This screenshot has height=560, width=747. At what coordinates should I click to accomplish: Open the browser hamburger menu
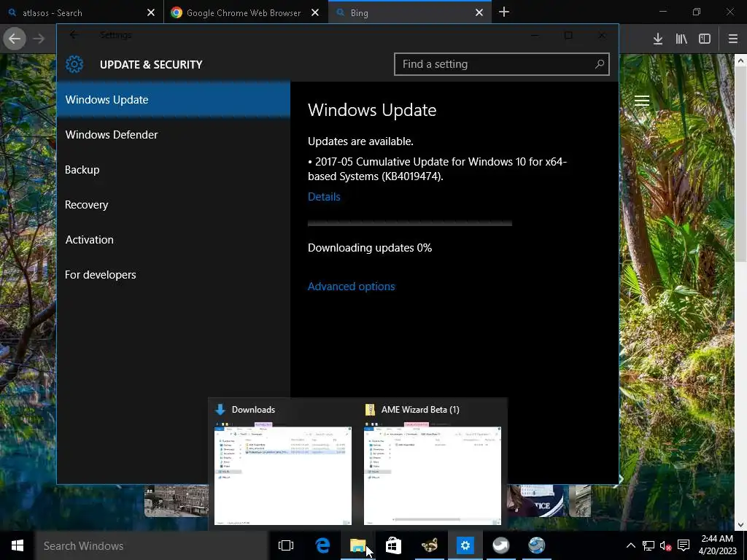(732, 39)
